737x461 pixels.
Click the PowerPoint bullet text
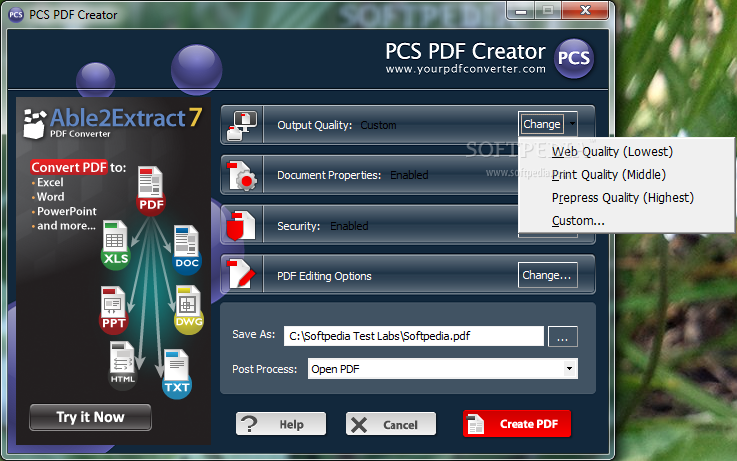tap(67, 211)
